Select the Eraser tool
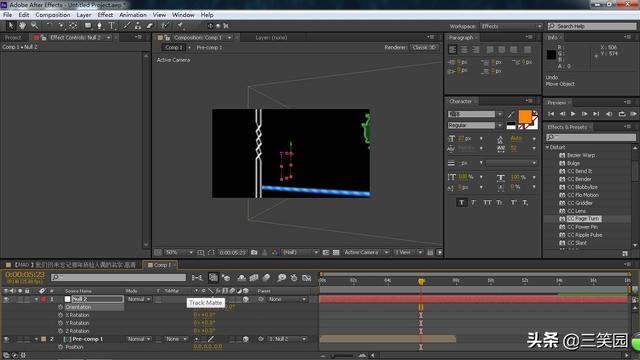Viewport: 640px width, 360px height. (150, 26)
